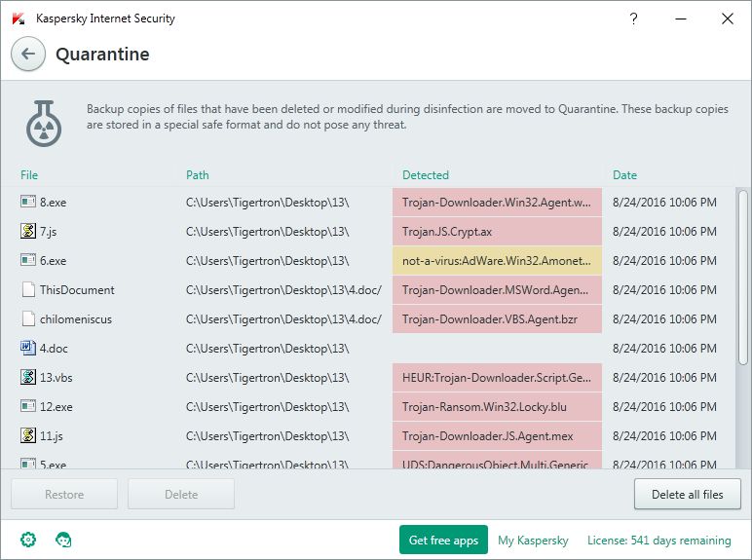Close the Kaspersky window
The height and width of the screenshot is (560, 752).
[728, 19]
